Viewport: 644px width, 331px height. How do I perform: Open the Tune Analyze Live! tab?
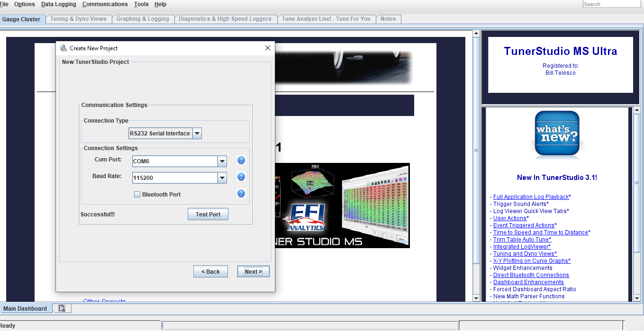327,19
